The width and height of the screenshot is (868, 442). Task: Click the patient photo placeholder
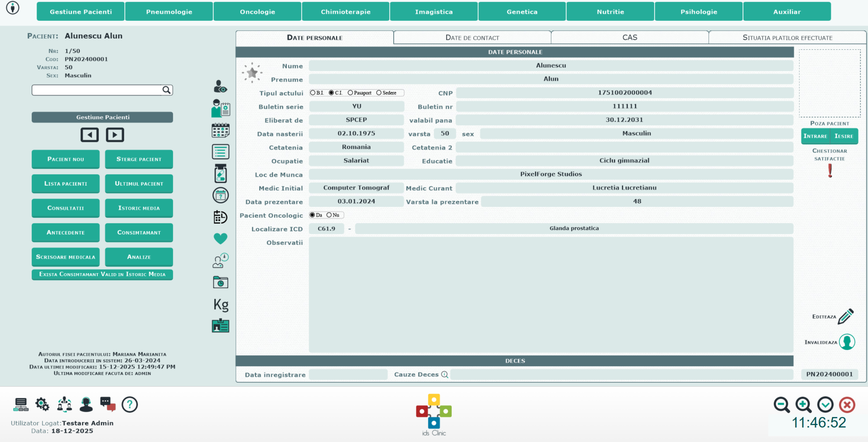tap(829, 83)
